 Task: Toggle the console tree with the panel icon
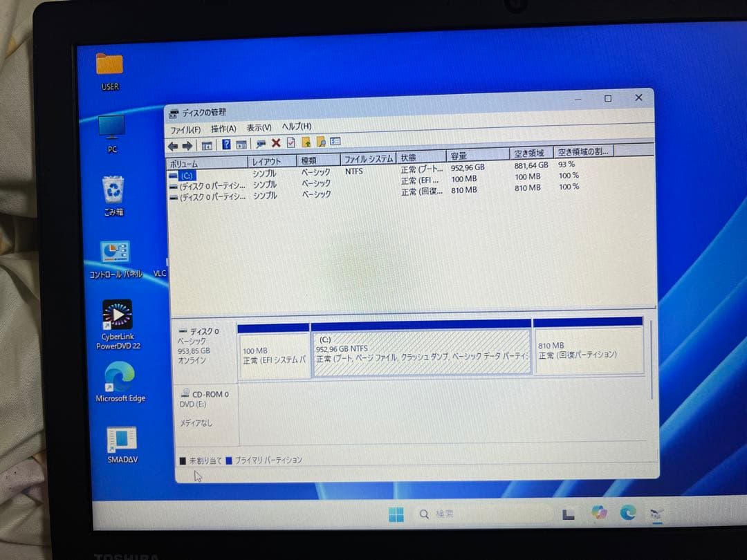(x=208, y=143)
